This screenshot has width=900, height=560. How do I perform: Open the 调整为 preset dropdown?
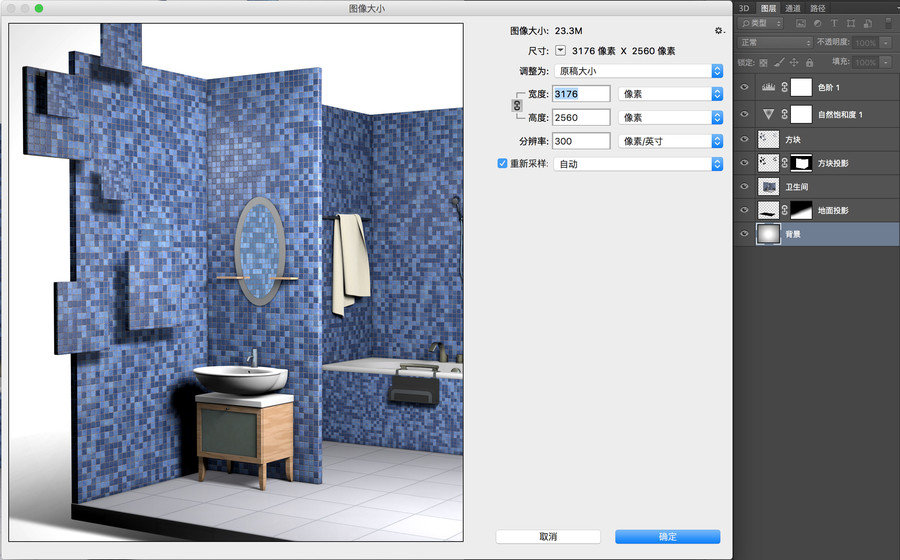click(638, 71)
